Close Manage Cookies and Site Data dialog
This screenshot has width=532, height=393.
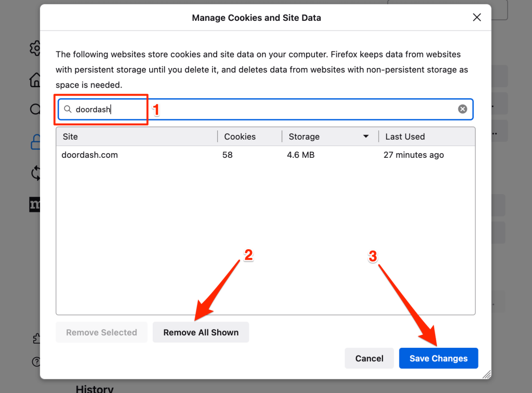pos(476,18)
